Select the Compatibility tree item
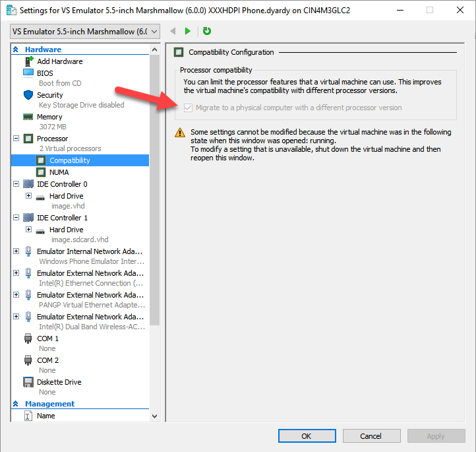The image size is (476, 452). [x=69, y=160]
